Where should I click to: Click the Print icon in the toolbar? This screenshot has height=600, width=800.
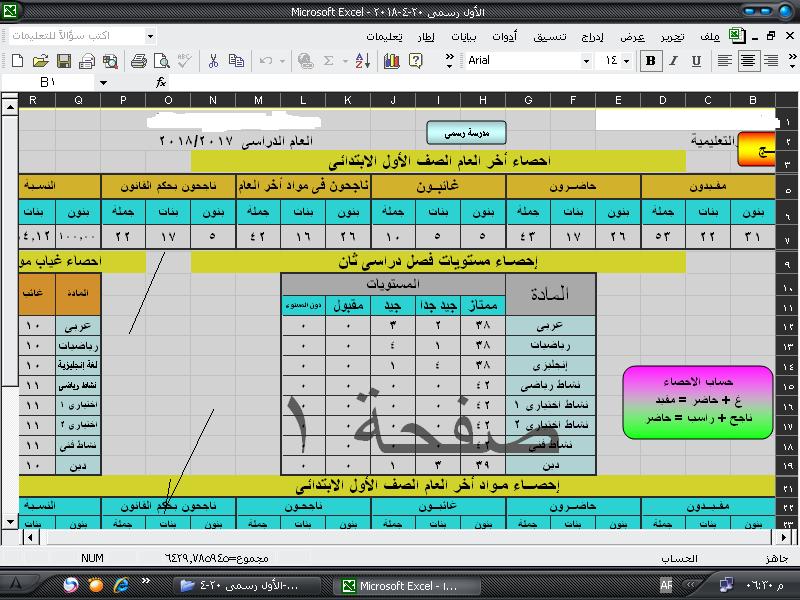coord(139,61)
